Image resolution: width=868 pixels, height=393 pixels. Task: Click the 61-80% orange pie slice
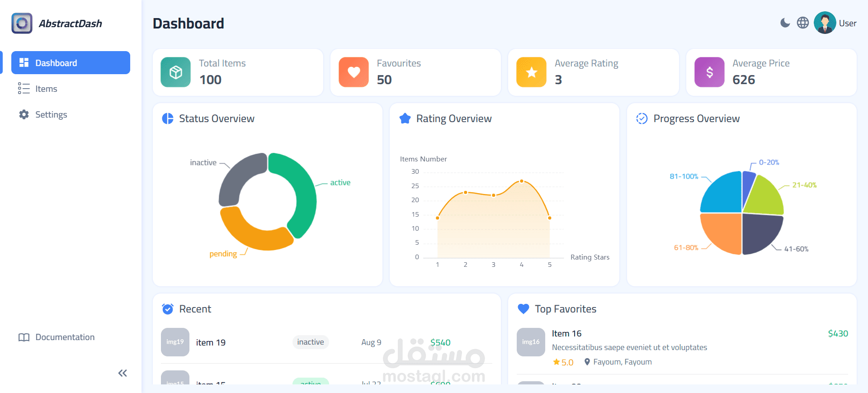[723, 232]
